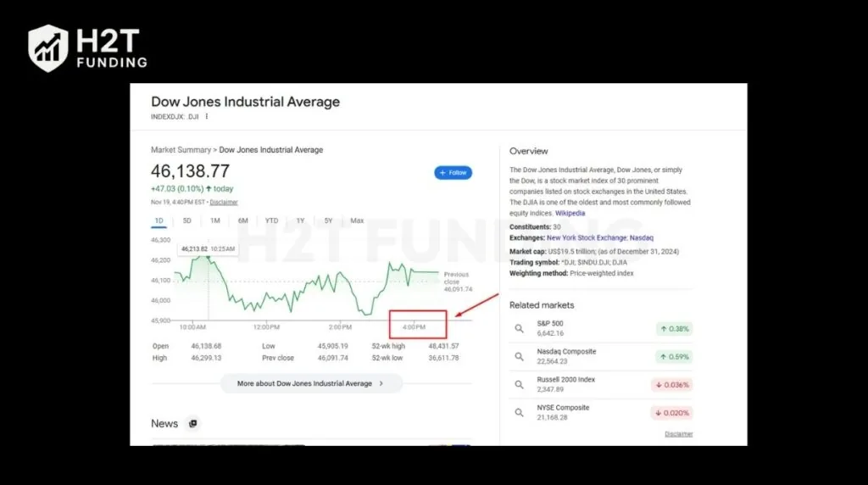This screenshot has height=485, width=868.
Task: Show the YTD chart range
Action: (271, 221)
